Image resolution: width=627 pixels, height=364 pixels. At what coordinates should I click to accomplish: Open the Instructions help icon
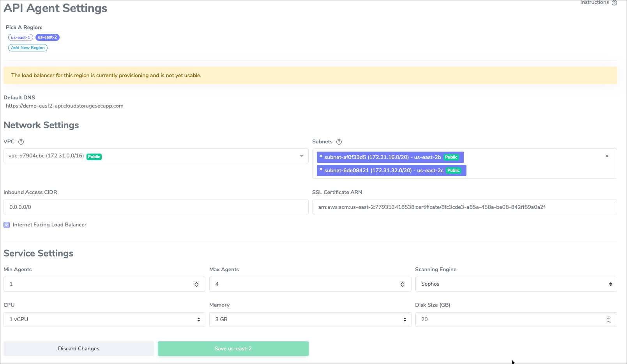614,3
